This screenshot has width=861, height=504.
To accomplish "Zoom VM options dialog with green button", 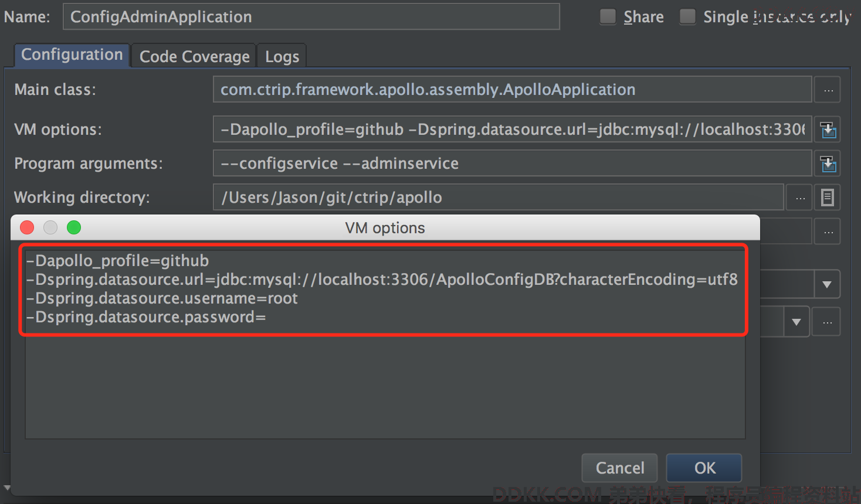I will point(74,227).
